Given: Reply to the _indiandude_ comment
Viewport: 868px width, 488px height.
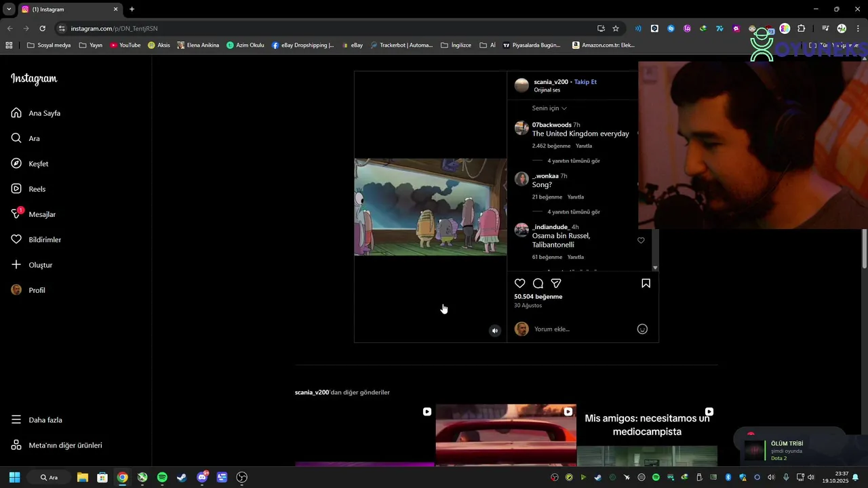Looking at the screenshot, I should pyautogui.click(x=576, y=257).
